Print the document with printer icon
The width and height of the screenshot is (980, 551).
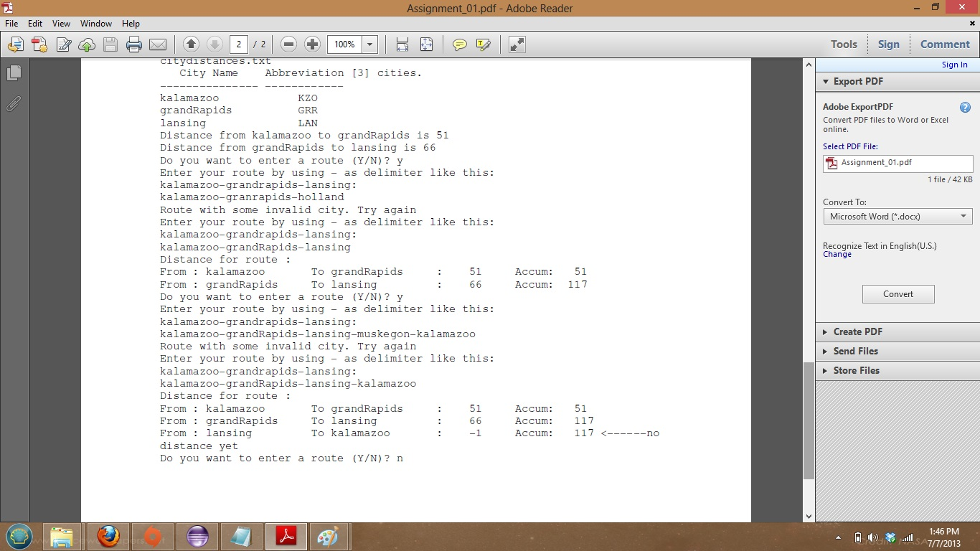point(134,44)
